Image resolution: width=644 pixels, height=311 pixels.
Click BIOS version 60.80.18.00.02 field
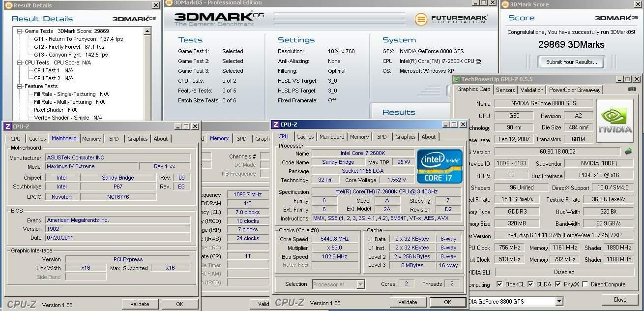557,152
